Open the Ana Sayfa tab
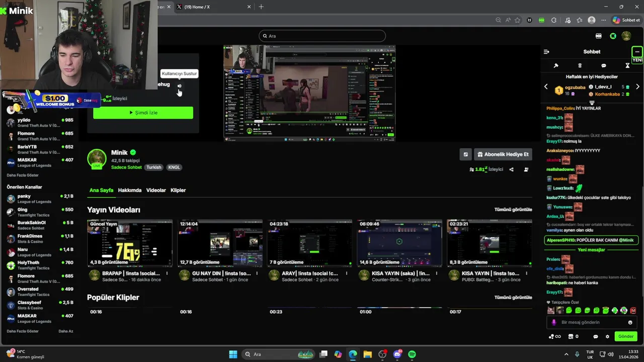Image resolution: width=644 pixels, height=362 pixels. pyautogui.click(x=101, y=190)
